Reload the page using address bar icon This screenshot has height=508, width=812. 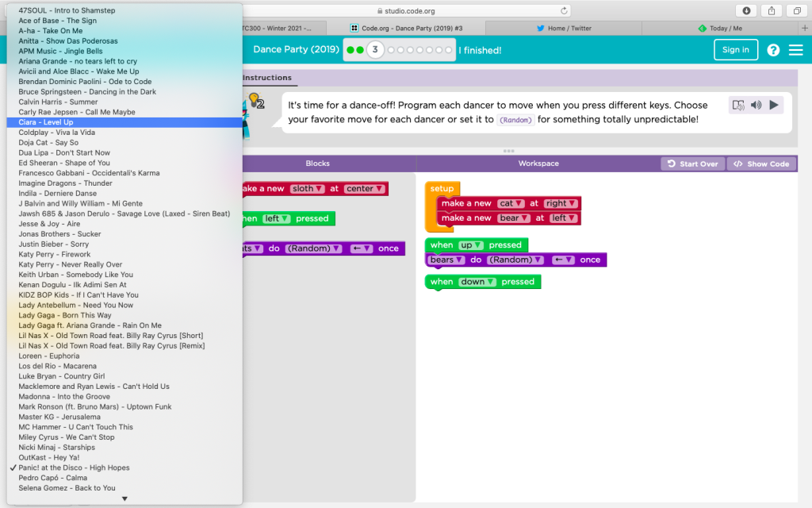(564, 10)
